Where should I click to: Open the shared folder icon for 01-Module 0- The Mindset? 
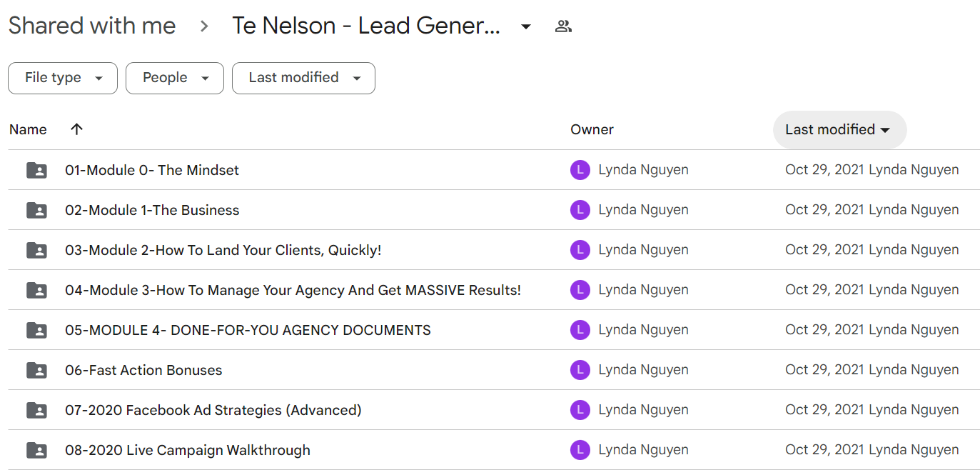click(x=36, y=170)
